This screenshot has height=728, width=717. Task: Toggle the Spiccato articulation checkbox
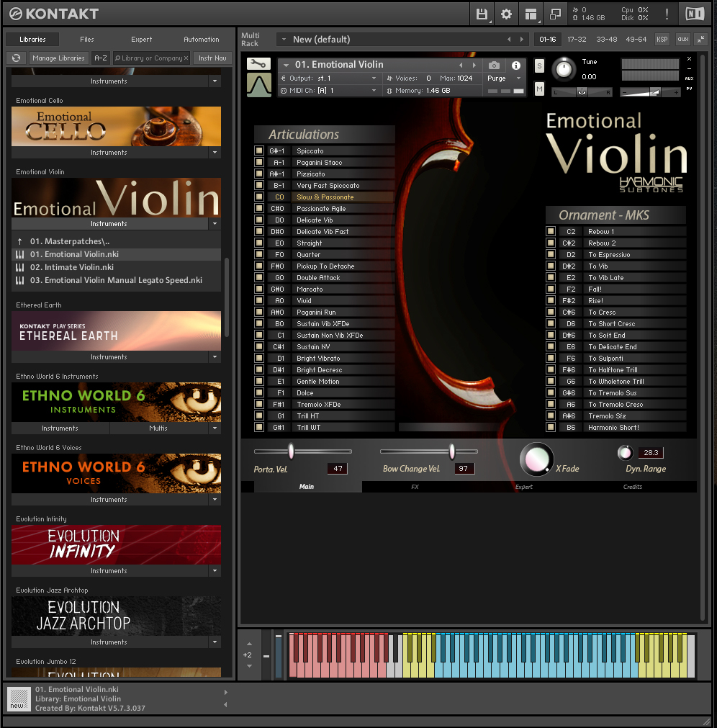(x=259, y=150)
